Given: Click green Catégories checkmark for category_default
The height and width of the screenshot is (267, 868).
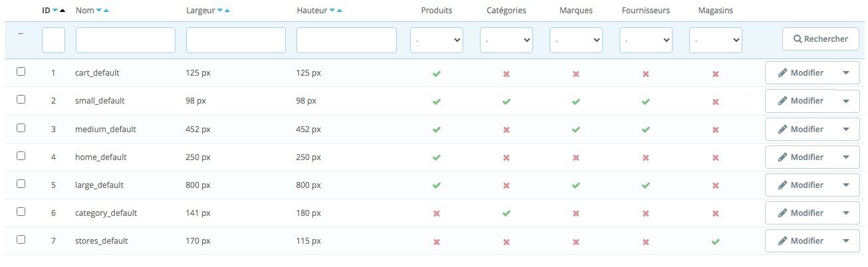Looking at the screenshot, I should pyautogui.click(x=506, y=213).
